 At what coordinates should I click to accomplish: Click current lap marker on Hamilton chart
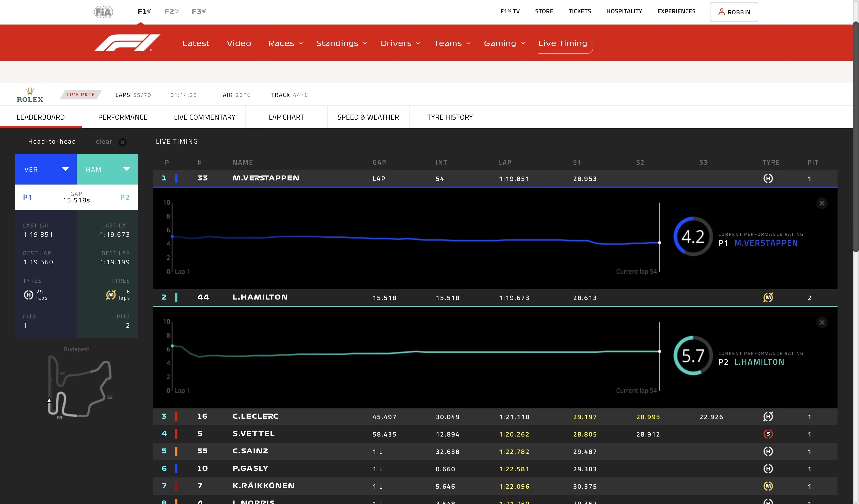(659, 351)
